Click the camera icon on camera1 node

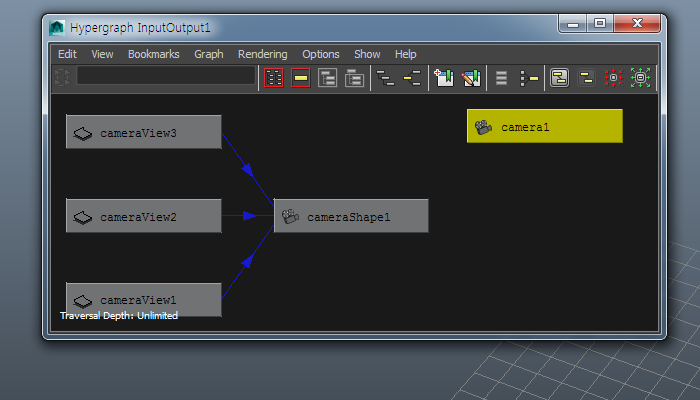pos(483,127)
